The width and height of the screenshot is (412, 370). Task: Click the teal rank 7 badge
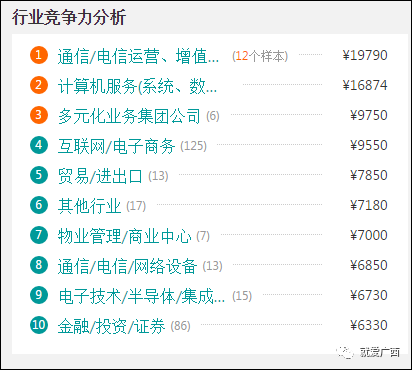coord(39,235)
